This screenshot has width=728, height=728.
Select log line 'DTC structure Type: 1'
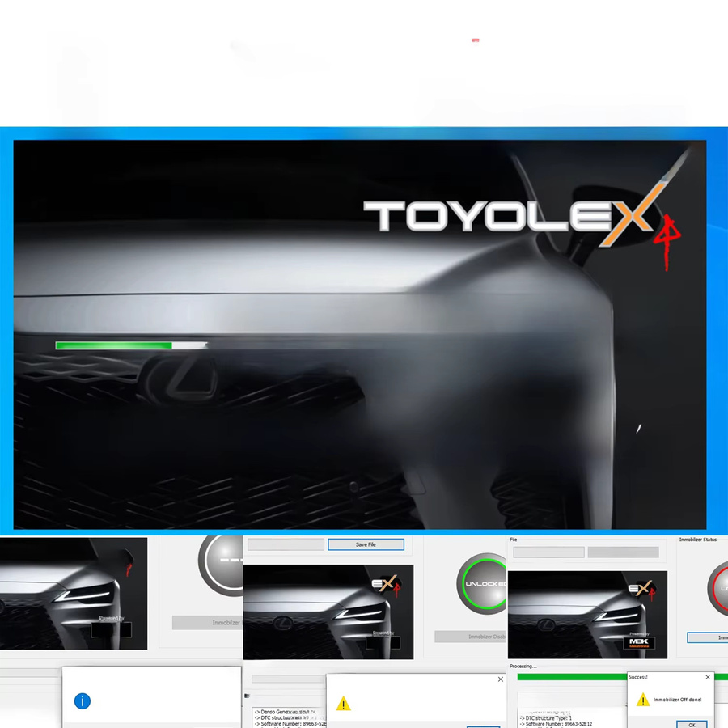click(545, 717)
